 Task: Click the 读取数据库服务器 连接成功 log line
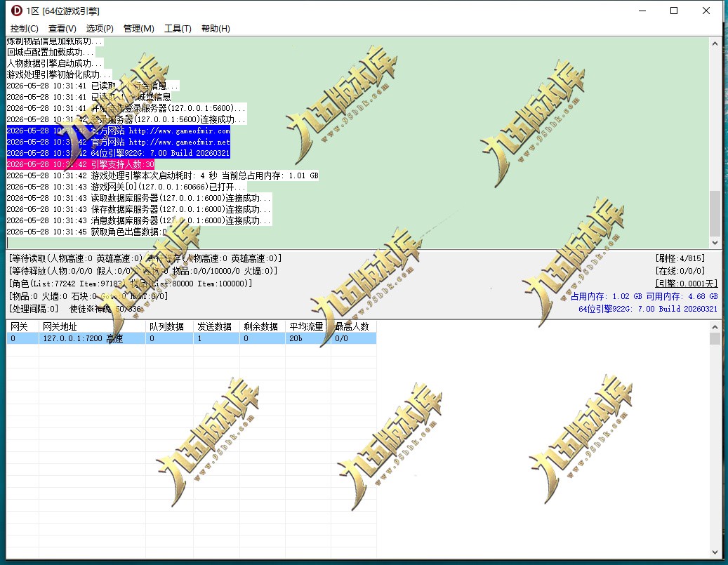click(139, 198)
